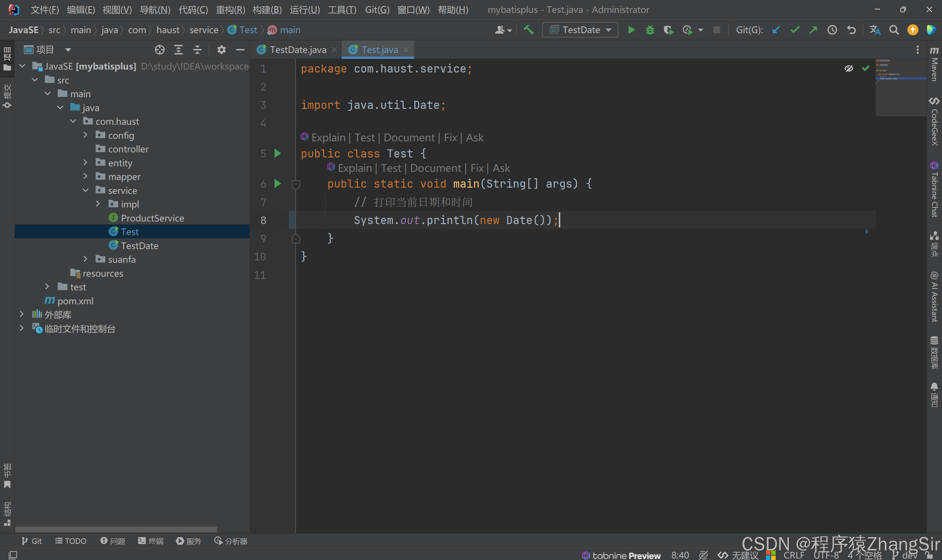Update project with Git blue arrow
The height and width of the screenshot is (560, 942).
(776, 30)
